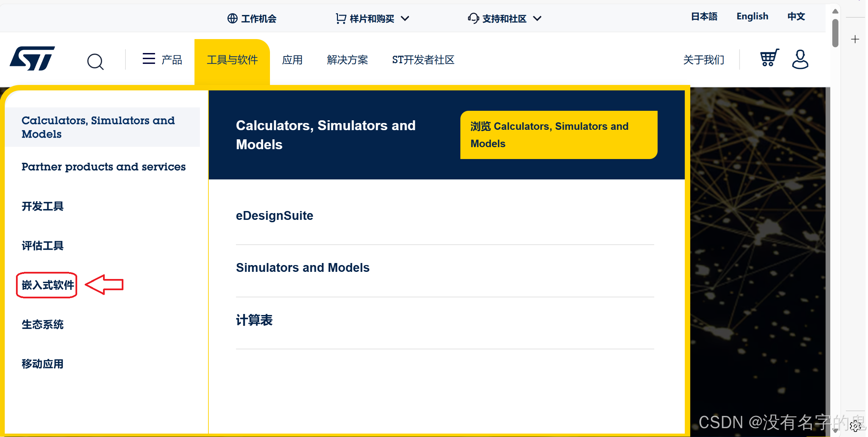
Task: Click the plus icon in the browser sidebar
Action: click(855, 39)
